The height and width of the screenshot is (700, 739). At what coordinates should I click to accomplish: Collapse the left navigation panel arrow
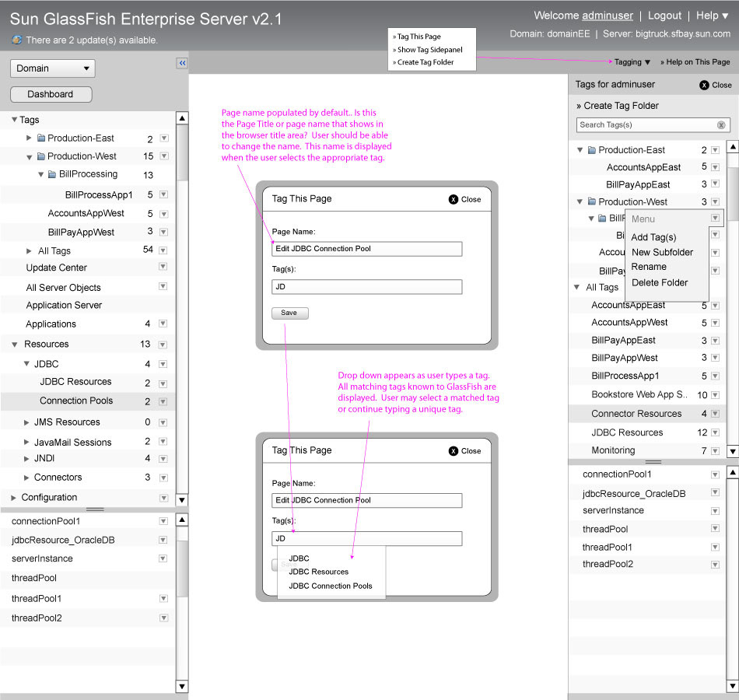pyautogui.click(x=182, y=63)
